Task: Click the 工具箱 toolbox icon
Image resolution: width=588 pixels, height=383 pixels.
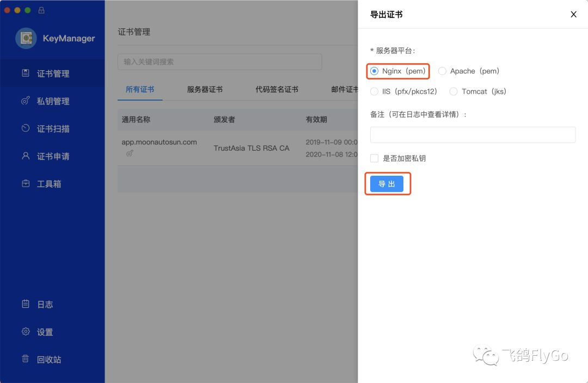Action: 25,183
